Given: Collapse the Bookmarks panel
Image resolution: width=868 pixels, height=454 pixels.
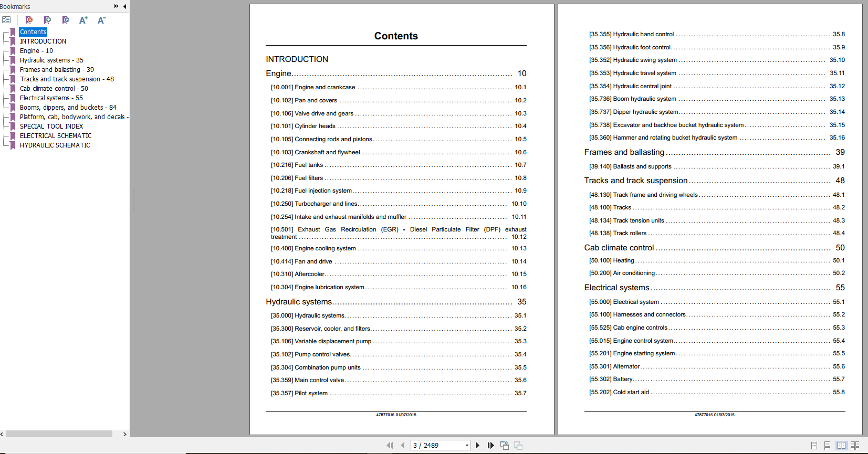Looking at the screenshot, I should [x=125, y=6].
